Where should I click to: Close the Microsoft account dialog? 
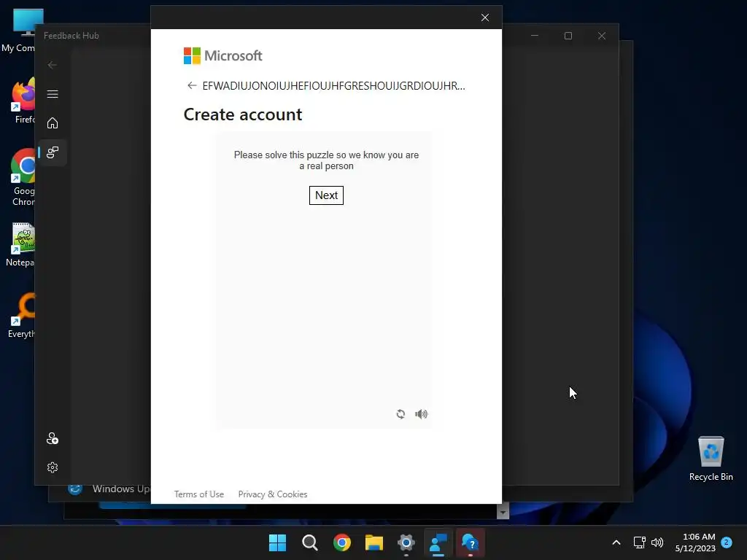click(x=485, y=17)
